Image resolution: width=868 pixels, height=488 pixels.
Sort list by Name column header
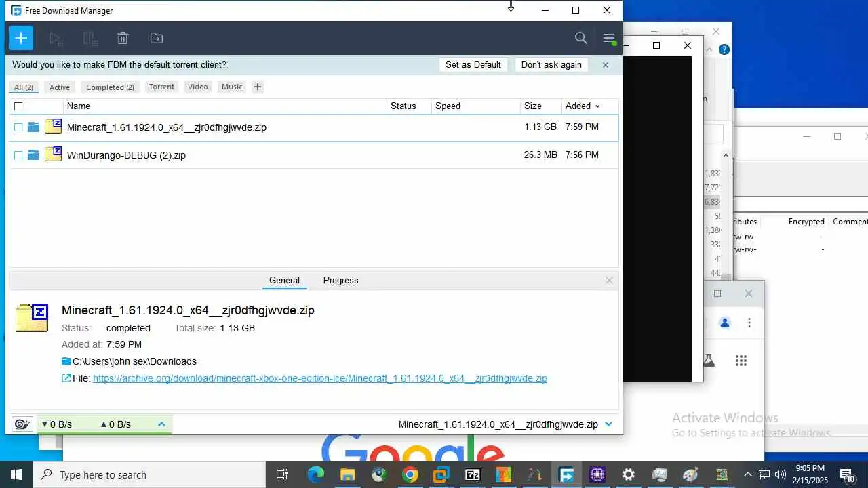[225, 106]
